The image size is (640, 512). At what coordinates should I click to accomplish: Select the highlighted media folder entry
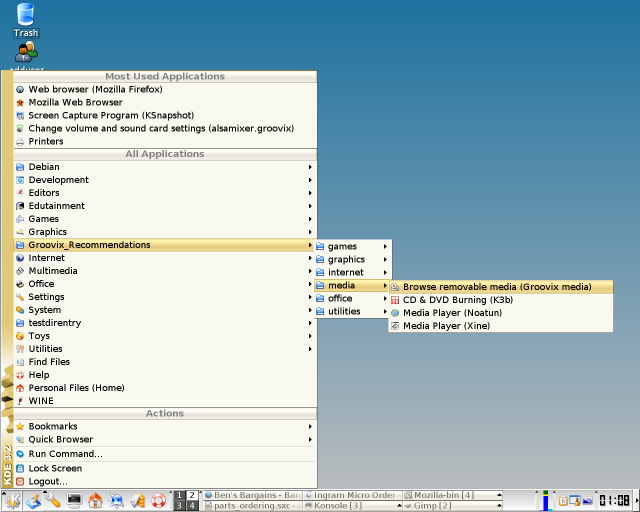(352, 285)
